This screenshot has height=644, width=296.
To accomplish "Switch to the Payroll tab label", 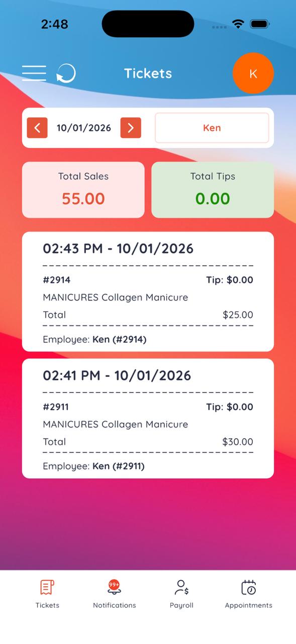I will 181,605.
